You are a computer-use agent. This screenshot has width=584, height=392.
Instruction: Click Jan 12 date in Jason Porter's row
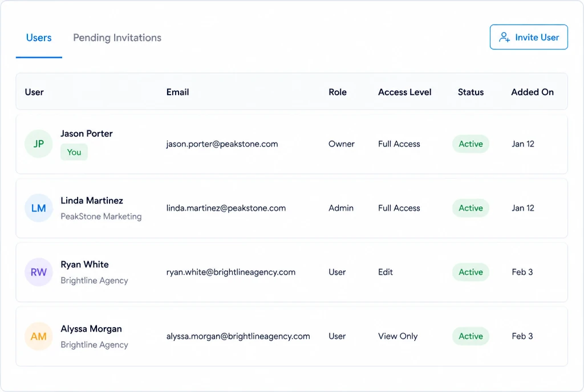(x=523, y=144)
